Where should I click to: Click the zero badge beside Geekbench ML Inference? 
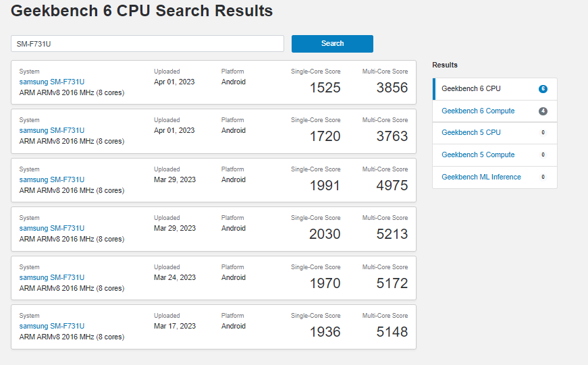[x=543, y=177]
